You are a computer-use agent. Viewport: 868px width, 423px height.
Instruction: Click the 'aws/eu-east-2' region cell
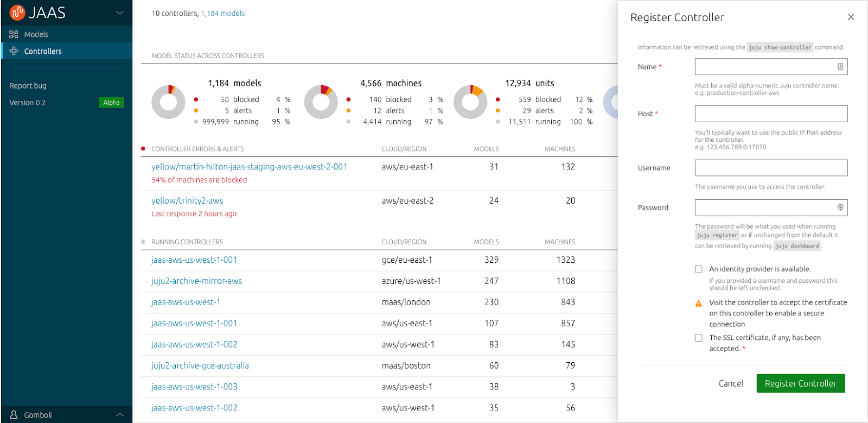point(407,200)
